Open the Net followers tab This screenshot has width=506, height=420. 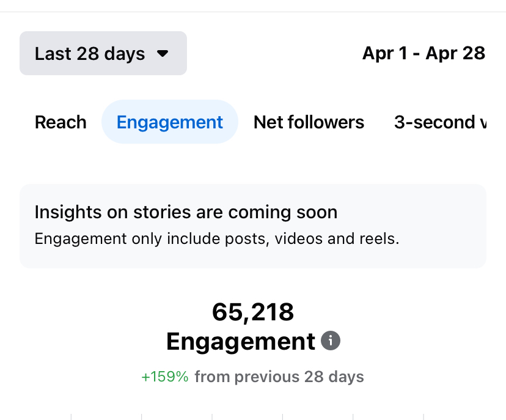[x=309, y=122]
